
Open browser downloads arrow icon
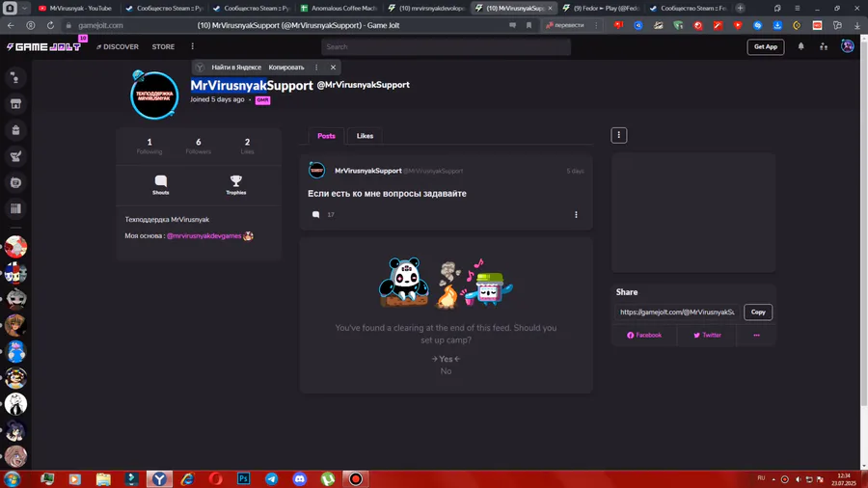pos(857,25)
